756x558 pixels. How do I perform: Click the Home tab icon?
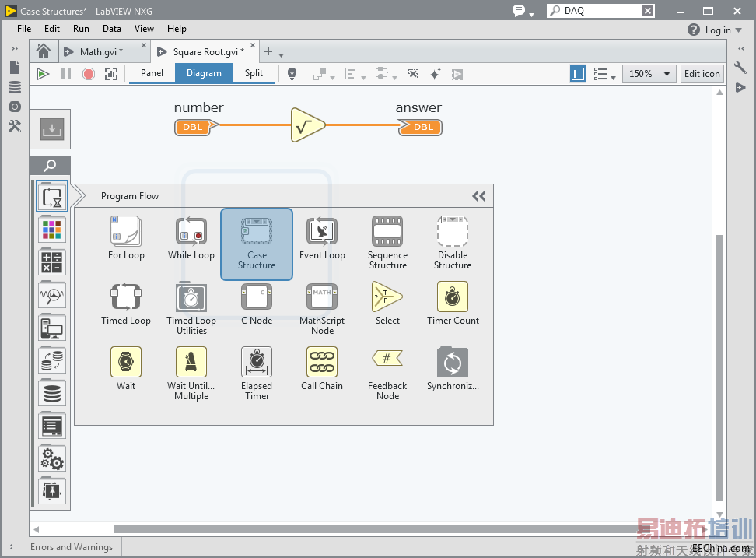click(x=44, y=51)
